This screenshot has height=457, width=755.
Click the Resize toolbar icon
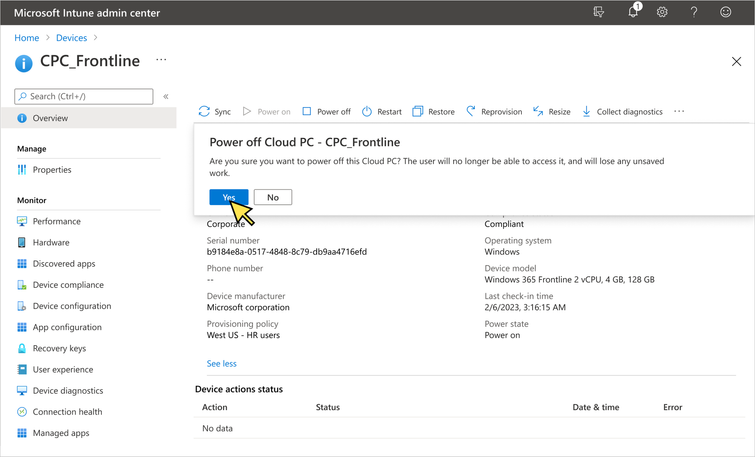538,111
